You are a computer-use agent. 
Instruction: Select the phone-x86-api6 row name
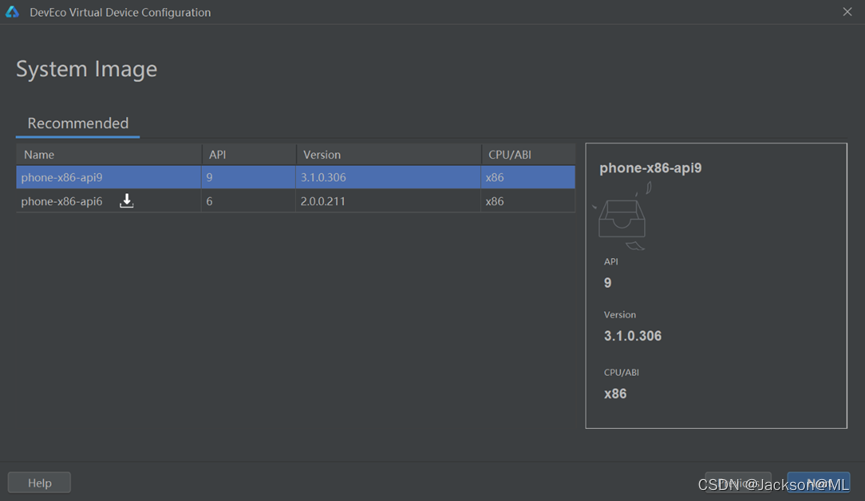(62, 201)
